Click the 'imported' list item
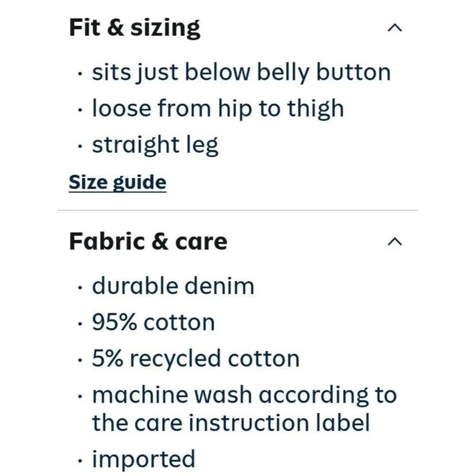Screen dimensions: 476x476 point(144,460)
